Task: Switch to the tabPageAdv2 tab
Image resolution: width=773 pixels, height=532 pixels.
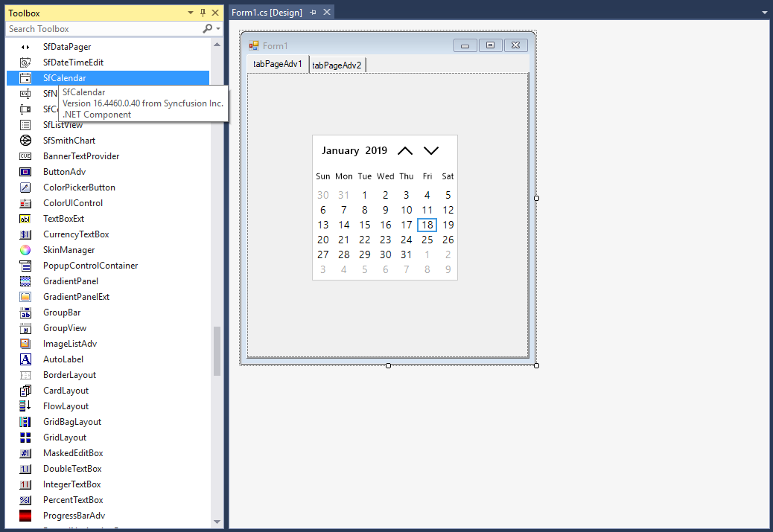Action: point(337,65)
